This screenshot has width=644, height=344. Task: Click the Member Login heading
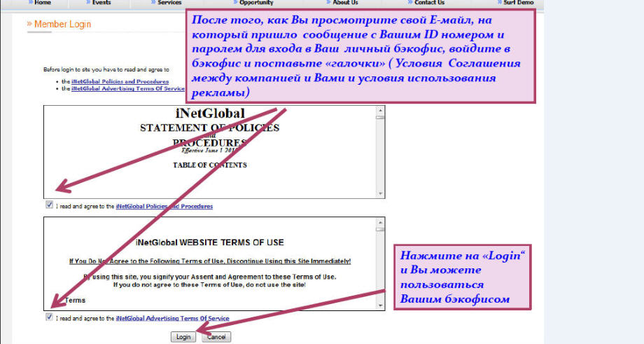(x=62, y=25)
